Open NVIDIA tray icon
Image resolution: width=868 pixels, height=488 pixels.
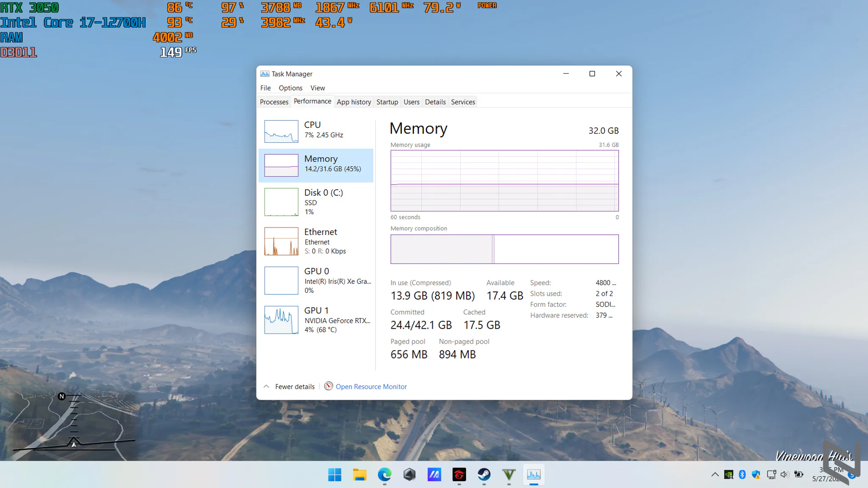pos(729,474)
